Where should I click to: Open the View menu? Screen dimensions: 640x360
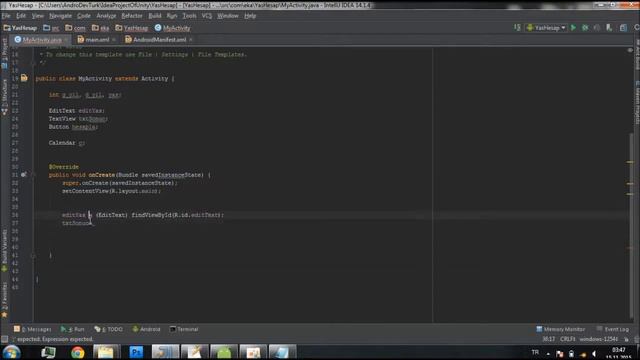tap(38, 16)
